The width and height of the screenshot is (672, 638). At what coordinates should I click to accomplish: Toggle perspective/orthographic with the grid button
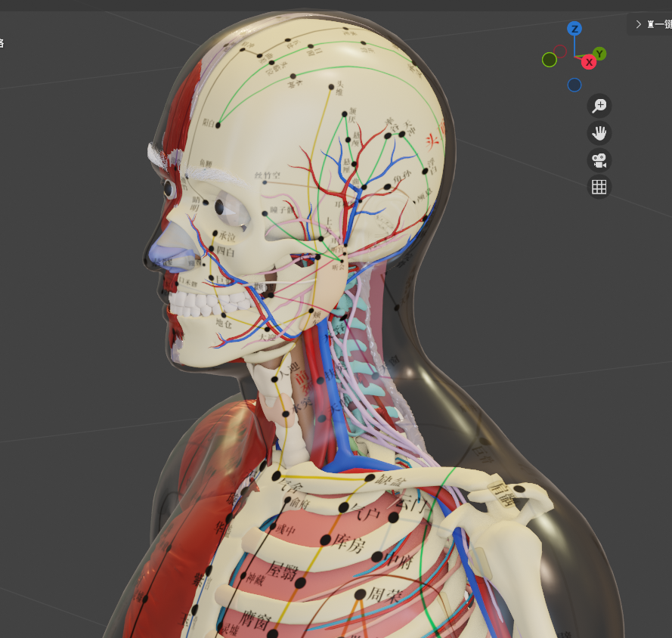click(x=599, y=187)
